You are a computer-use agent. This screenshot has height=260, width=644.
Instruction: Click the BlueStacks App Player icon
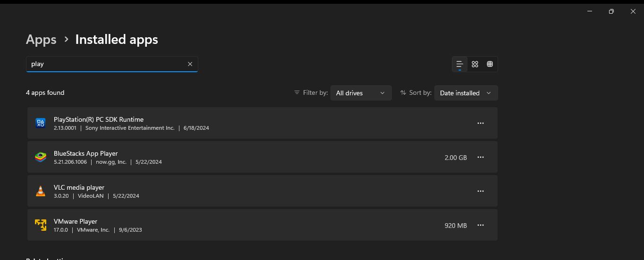(41, 157)
